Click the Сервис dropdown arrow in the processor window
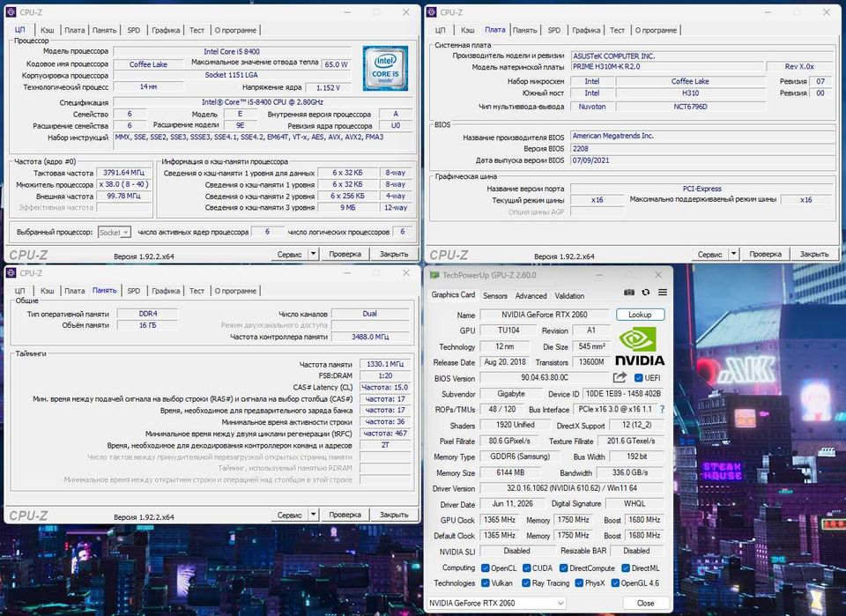Image resolution: width=846 pixels, height=616 pixels. (314, 254)
